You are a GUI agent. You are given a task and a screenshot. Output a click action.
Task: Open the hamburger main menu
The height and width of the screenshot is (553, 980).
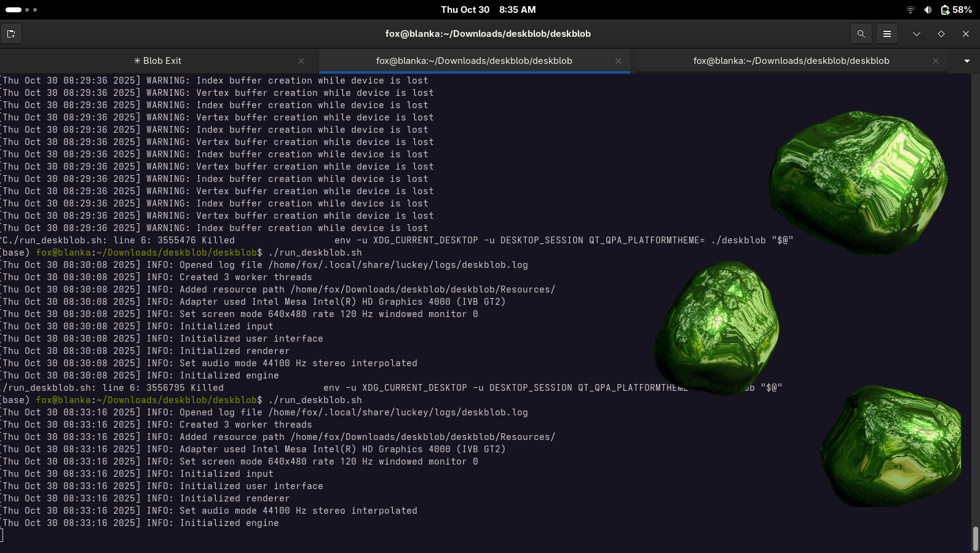pos(887,34)
